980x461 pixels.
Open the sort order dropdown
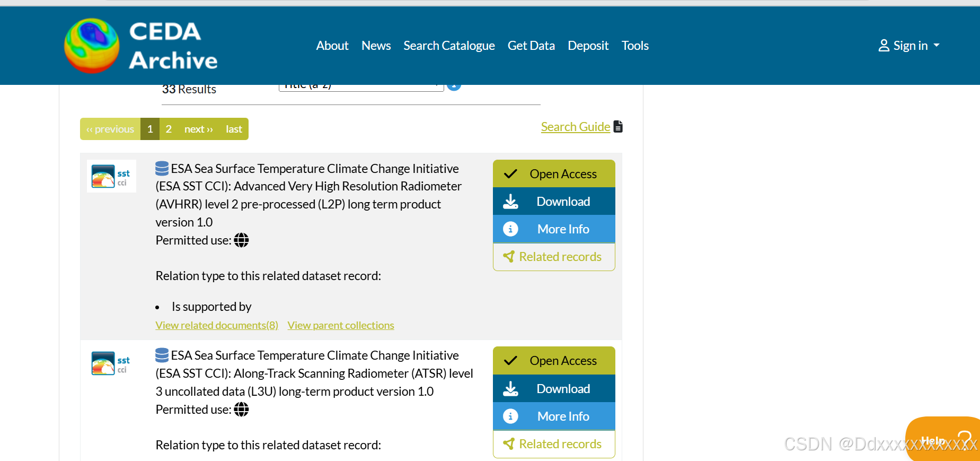point(361,87)
